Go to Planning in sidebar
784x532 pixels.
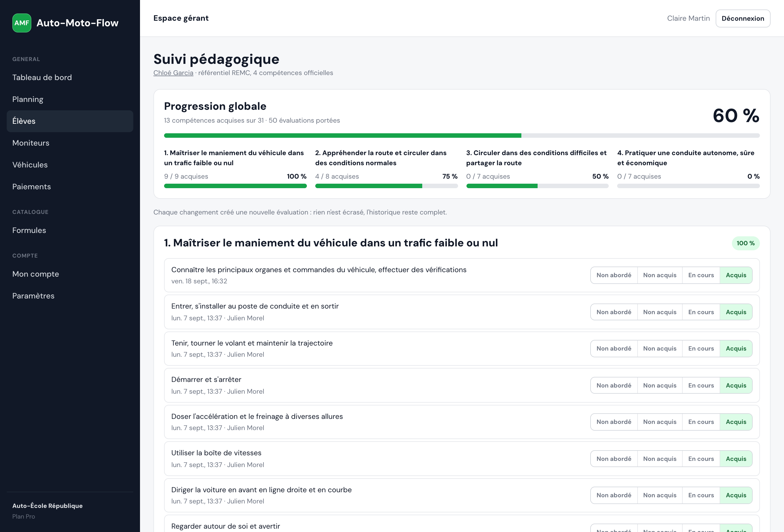click(x=70, y=99)
